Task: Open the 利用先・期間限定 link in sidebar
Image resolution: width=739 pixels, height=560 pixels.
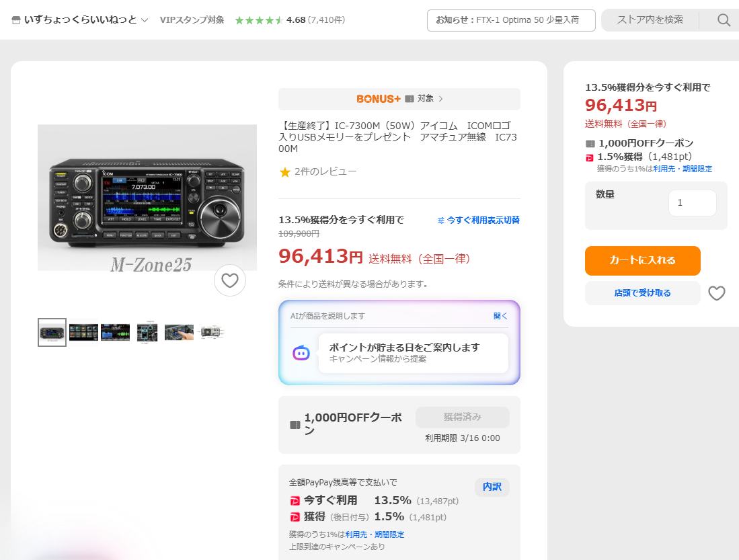Action: (683, 169)
